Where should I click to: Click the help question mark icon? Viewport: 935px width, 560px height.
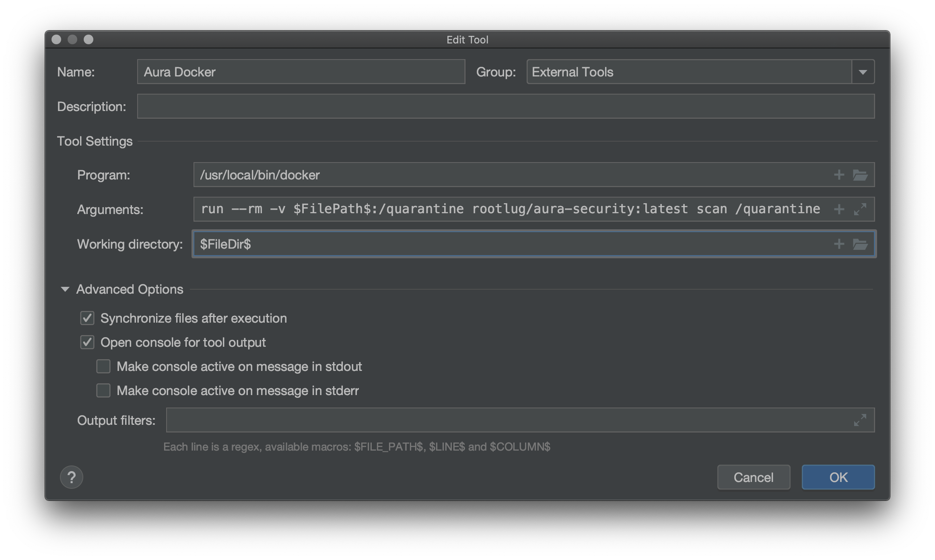71,477
